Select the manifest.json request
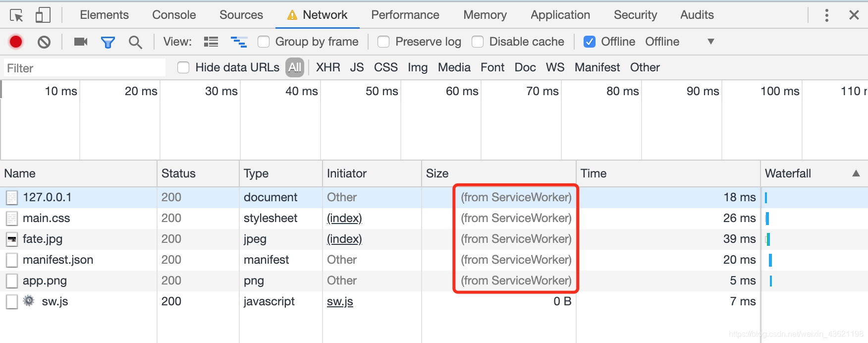This screenshot has height=343, width=868. [434, 260]
